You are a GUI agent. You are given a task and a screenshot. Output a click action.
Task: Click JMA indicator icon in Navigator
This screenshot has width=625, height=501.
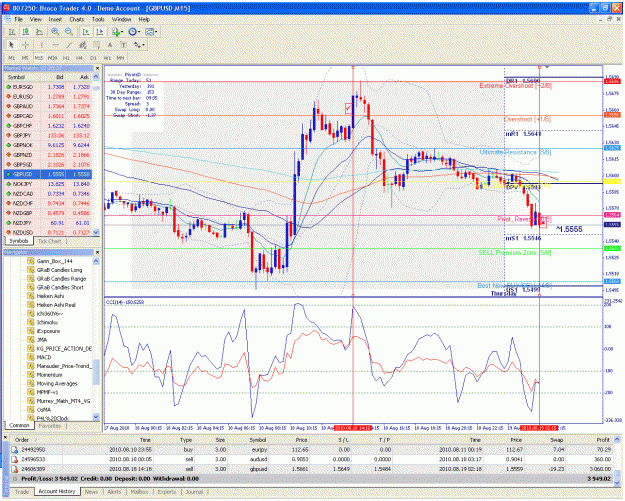[31, 340]
